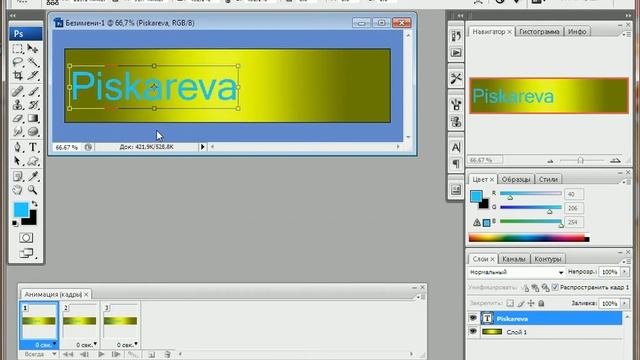Play the frame animation
The height and width of the screenshot is (360, 640).
coord(101,354)
